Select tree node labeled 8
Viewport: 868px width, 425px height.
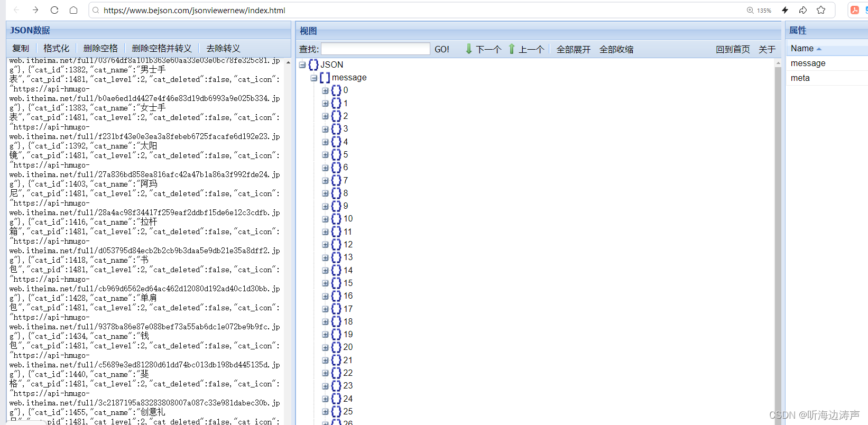346,193
